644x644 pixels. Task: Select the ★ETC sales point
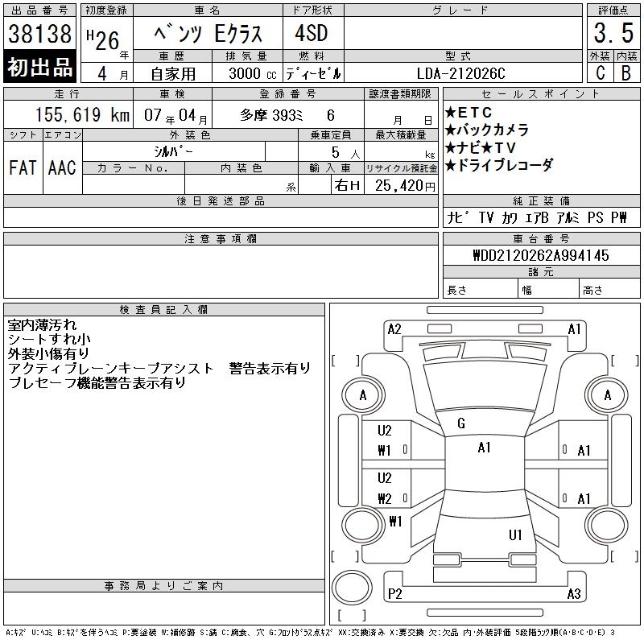pyautogui.click(x=469, y=112)
